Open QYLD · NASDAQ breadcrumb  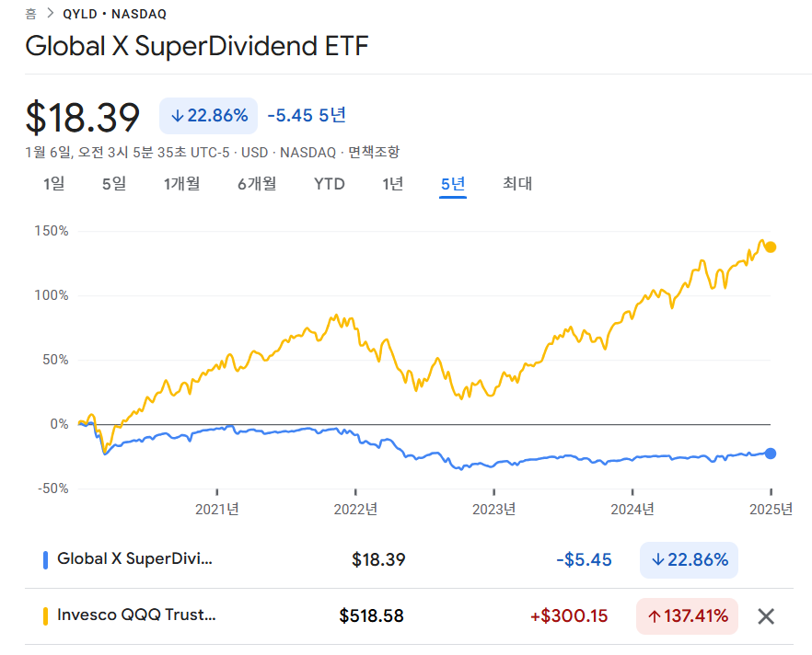tap(115, 14)
